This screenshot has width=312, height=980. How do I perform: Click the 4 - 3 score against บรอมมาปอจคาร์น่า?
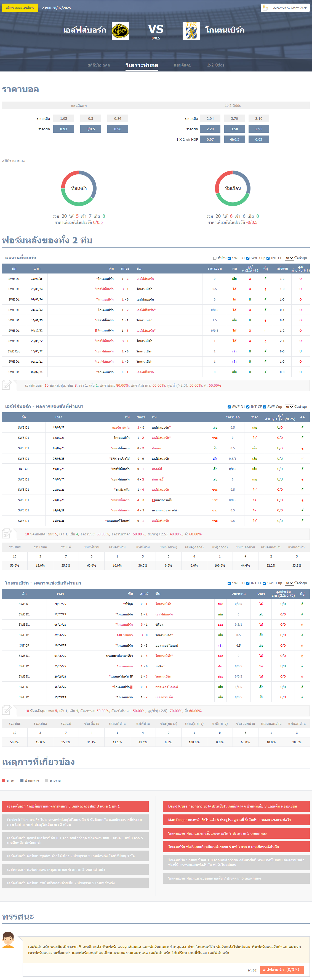(x=141, y=511)
